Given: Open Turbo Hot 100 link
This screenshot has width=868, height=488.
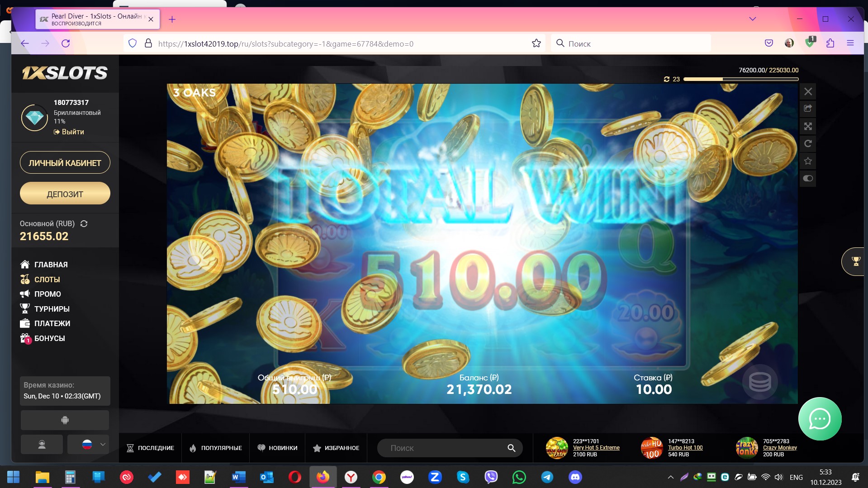Looking at the screenshot, I should pyautogui.click(x=685, y=448).
